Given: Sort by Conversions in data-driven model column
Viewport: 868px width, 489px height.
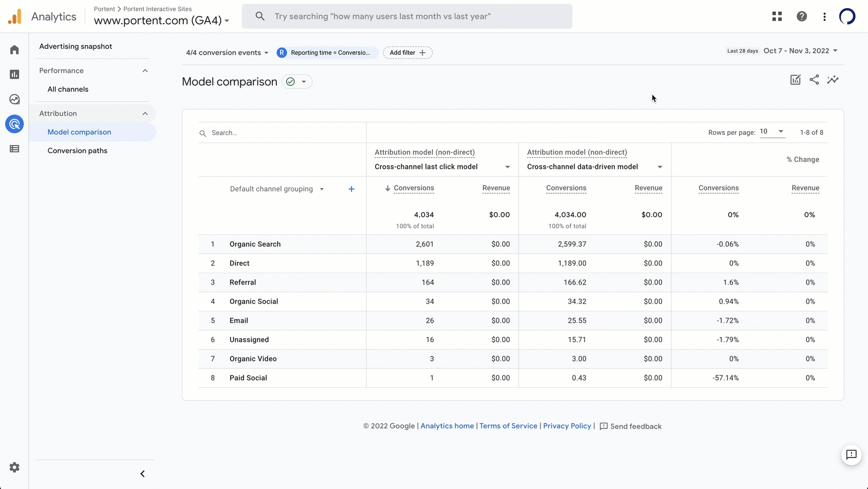Looking at the screenshot, I should 566,188.
